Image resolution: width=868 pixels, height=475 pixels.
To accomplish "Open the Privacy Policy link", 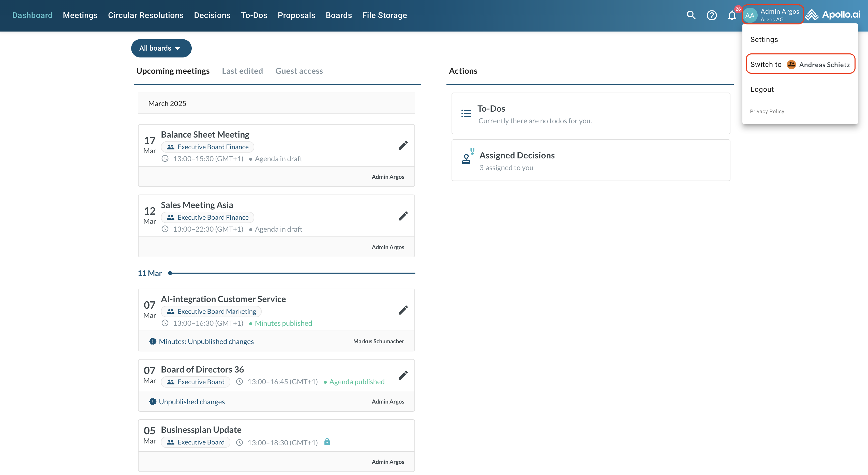I will [767, 111].
